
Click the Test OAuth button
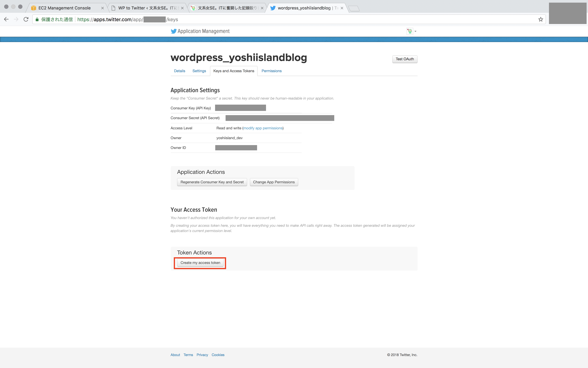(x=405, y=59)
